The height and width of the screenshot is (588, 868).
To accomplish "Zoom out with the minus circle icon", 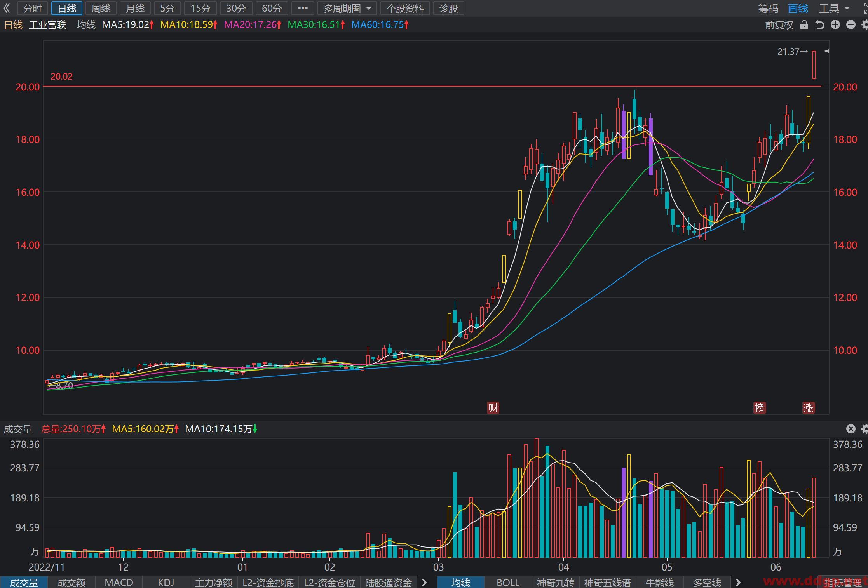I will tap(851, 25).
